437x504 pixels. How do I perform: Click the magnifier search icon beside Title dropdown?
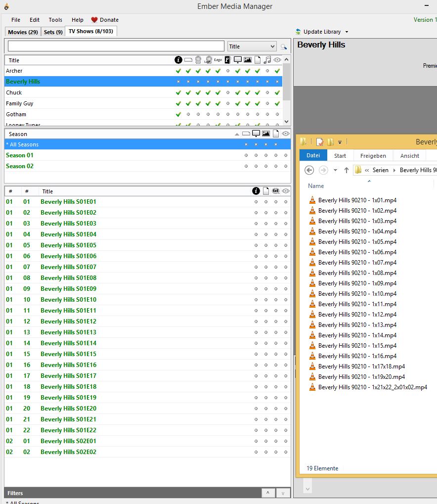click(x=284, y=47)
